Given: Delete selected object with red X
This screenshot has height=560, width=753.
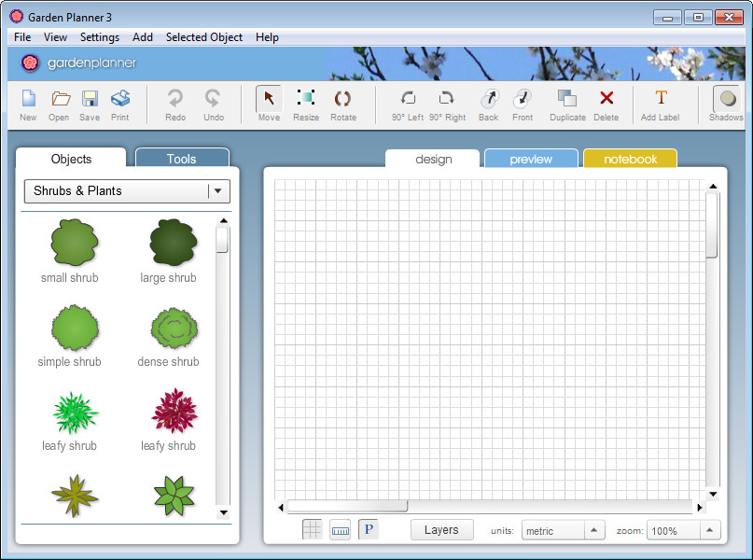Looking at the screenshot, I should click(x=607, y=99).
